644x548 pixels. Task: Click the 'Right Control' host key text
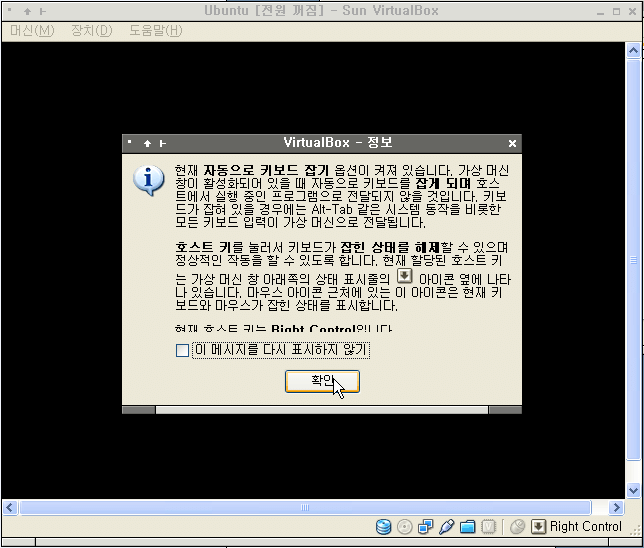(x=586, y=527)
